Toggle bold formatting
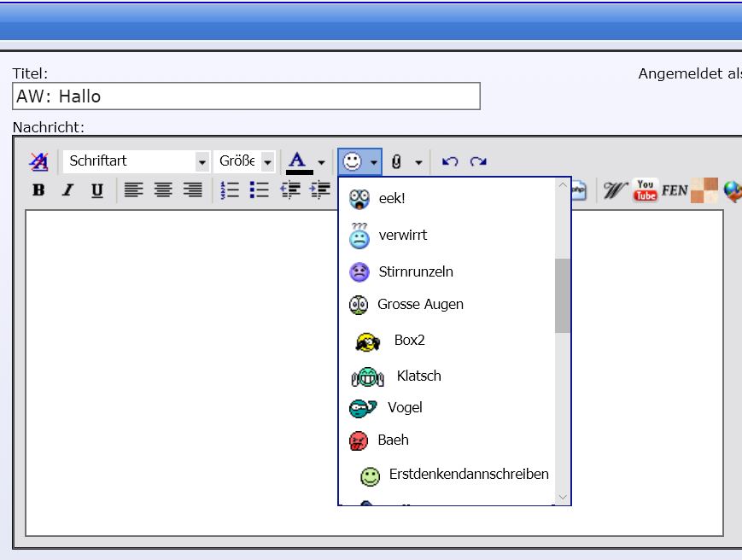This screenshot has height=560, width=742. click(38, 190)
